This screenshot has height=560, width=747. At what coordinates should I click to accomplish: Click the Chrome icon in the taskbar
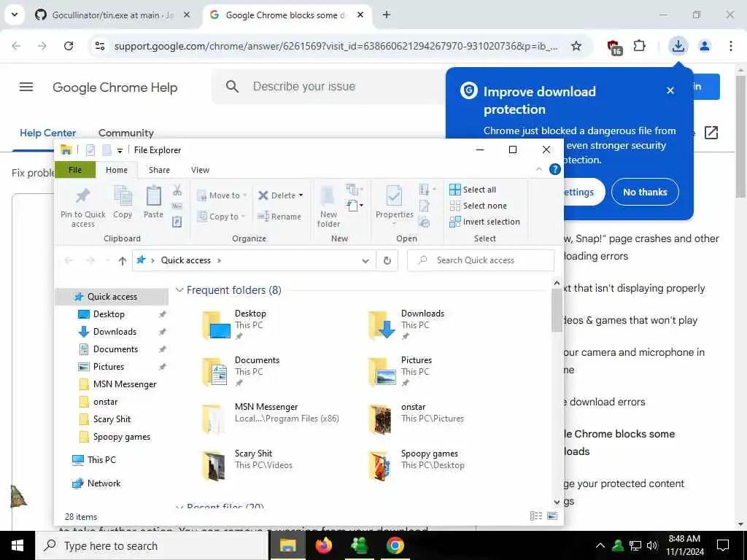tap(395, 545)
